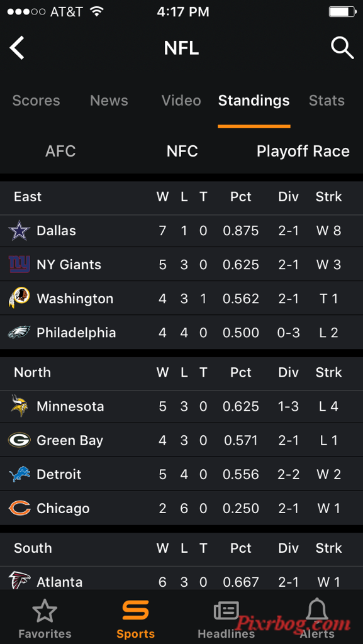Screen dimensions: 363x644
Task: Tap the back arrow icon
Action: point(17,48)
